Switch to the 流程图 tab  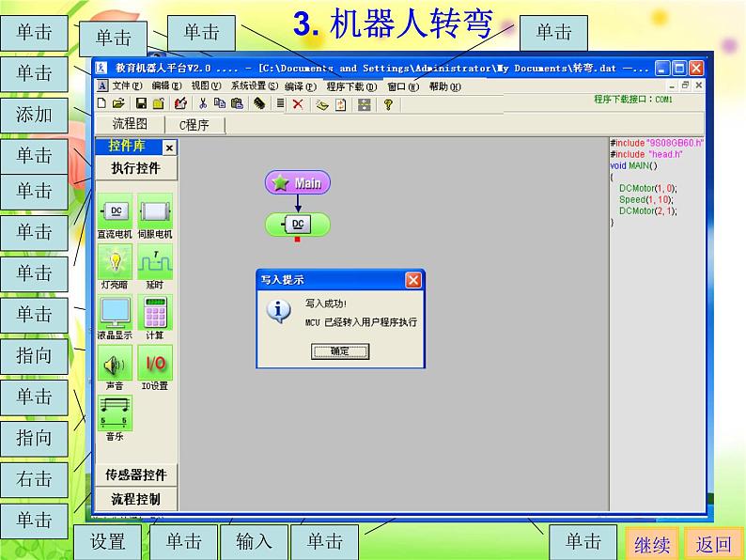pos(130,124)
